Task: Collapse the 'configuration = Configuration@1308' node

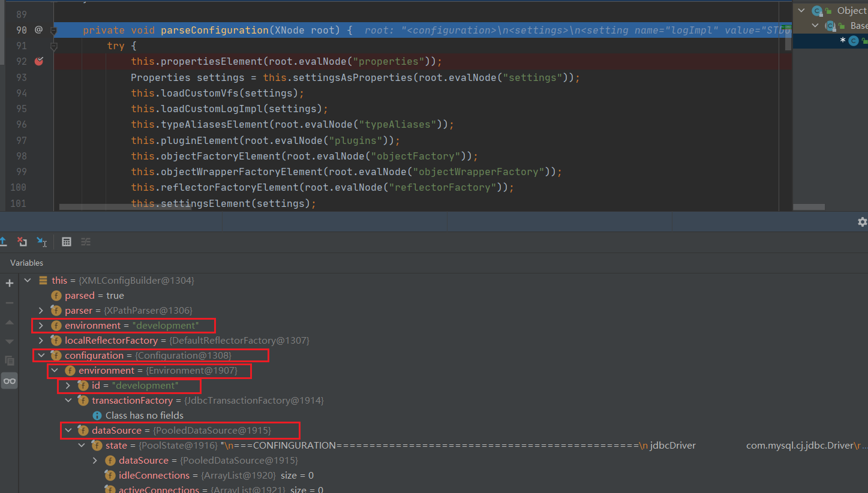Action: [x=41, y=355]
